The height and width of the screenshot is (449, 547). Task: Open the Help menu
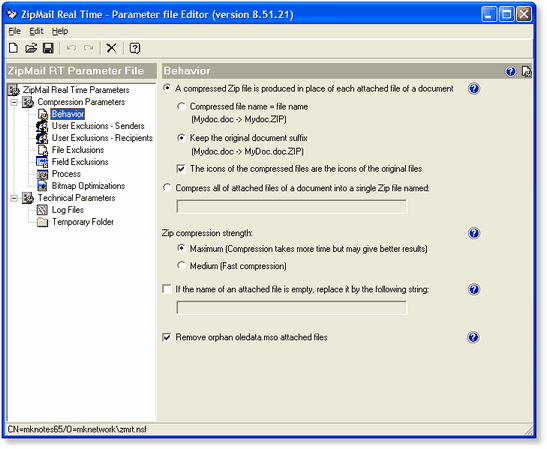(x=60, y=31)
